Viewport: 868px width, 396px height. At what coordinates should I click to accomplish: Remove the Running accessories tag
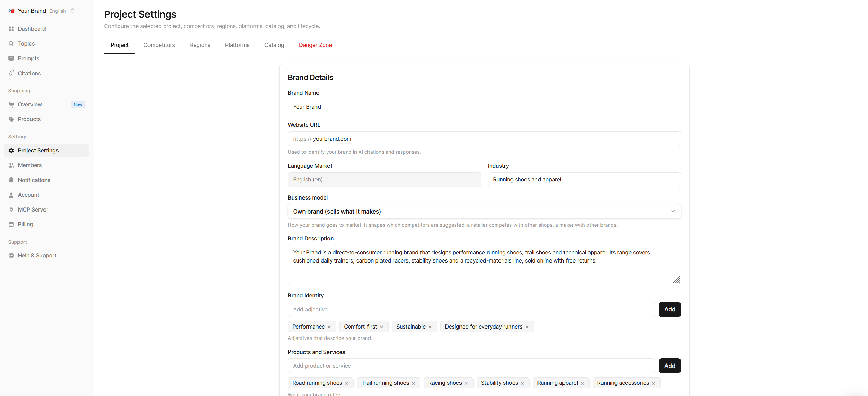pyautogui.click(x=653, y=383)
